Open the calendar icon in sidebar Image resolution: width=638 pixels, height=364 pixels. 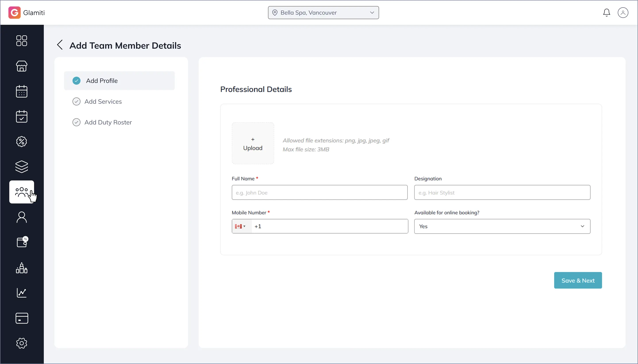pos(21,91)
